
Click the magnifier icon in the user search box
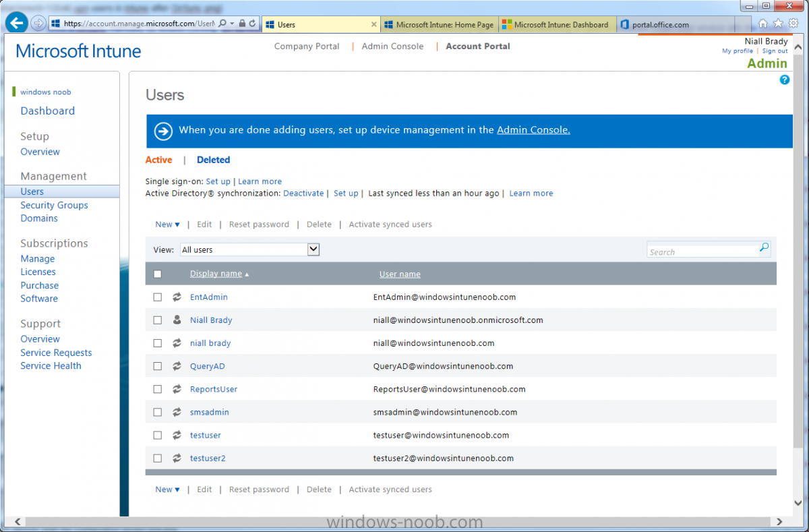(764, 248)
